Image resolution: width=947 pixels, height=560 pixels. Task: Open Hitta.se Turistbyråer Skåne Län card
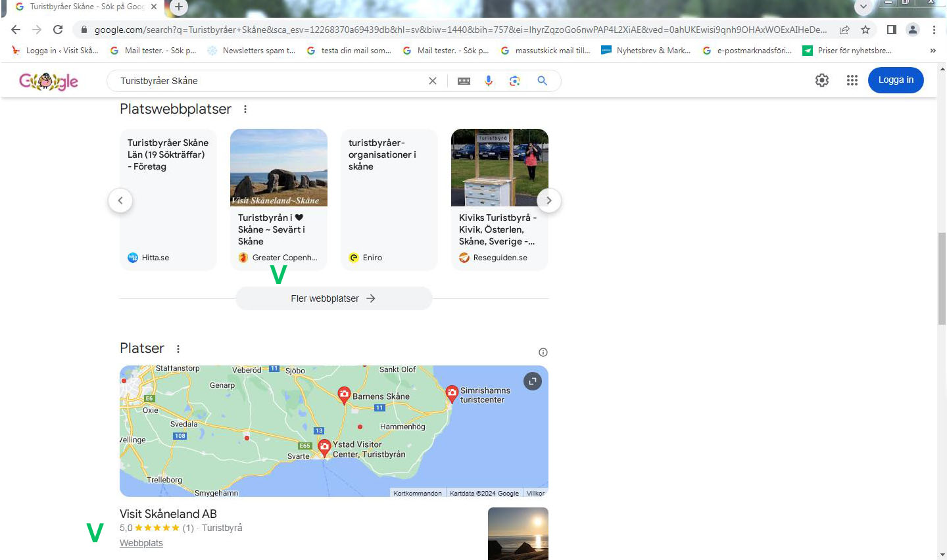click(x=168, y=199)
